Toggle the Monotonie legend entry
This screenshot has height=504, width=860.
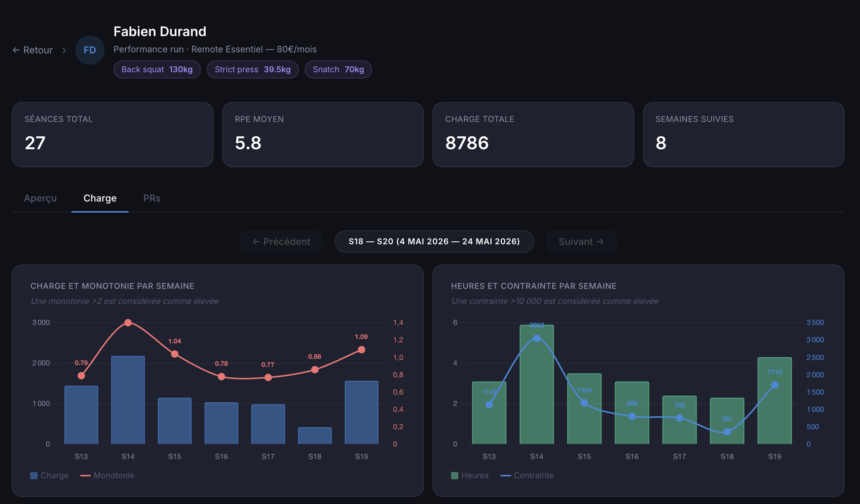pos(107,476)
